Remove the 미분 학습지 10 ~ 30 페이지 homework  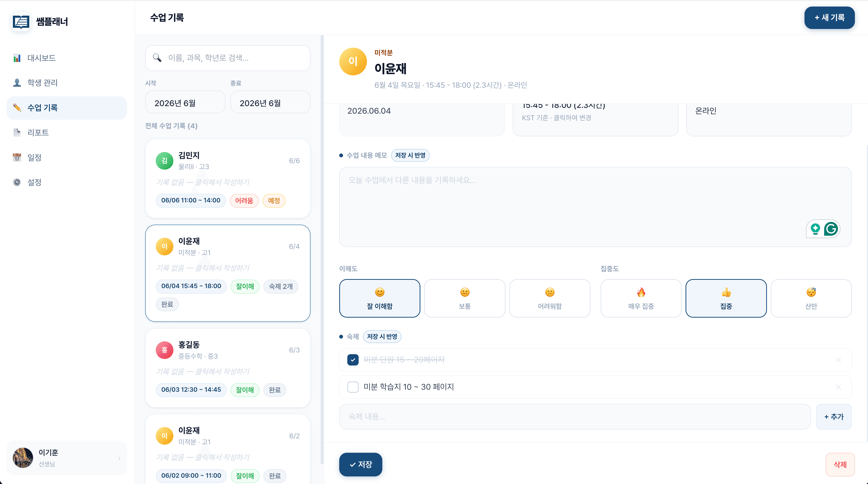coord(838,387)
